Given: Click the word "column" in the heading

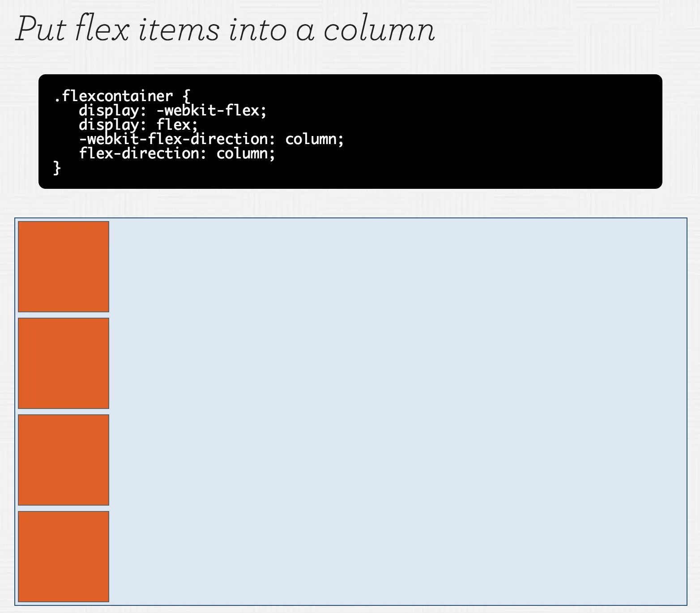Looking at the screenshot, I should pyautogui.click(x=379, y=30).
